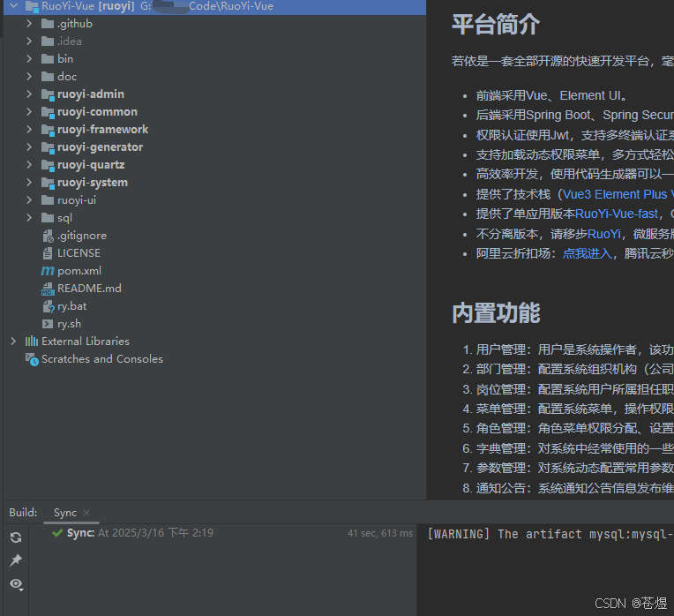The width and height of the screenshot is (674, 616).
Task: Click the LICENSE file icon
Action: 48,253
